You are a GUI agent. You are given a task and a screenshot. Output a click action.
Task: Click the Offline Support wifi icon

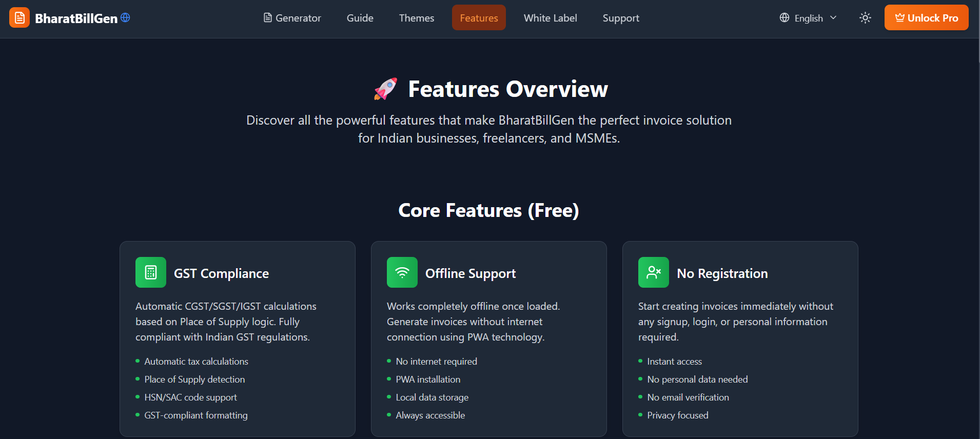pos(402,272)
